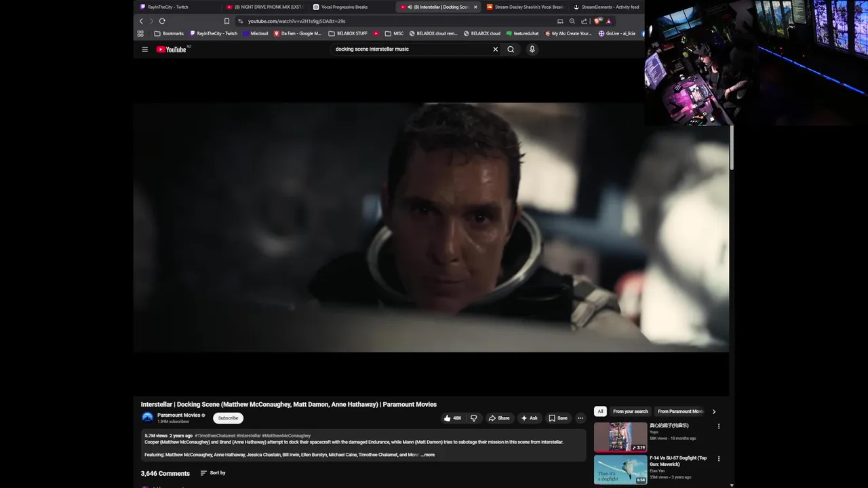This screenshot has height=488, width=868.
Task: Open the Paramount Movies channel name
Action: [x=178, y=415]
